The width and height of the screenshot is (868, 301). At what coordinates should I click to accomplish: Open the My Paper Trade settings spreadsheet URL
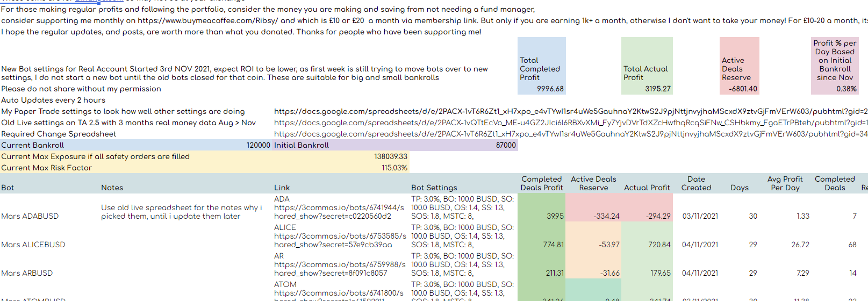pos(571,111)
